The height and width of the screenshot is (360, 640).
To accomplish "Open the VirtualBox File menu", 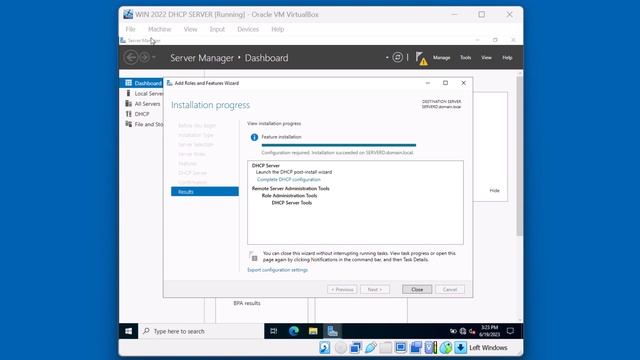I will click(131, 29).
